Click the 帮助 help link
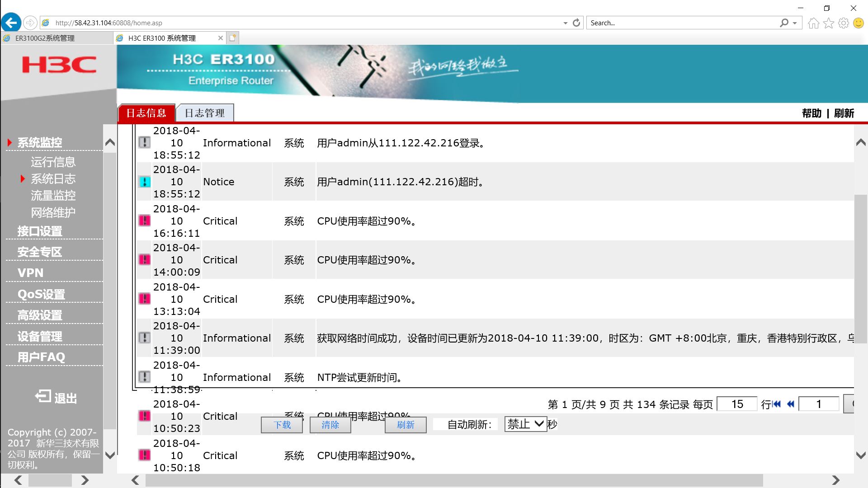The height and width of the screenshot is (488, 868). [x=811, y=113]
